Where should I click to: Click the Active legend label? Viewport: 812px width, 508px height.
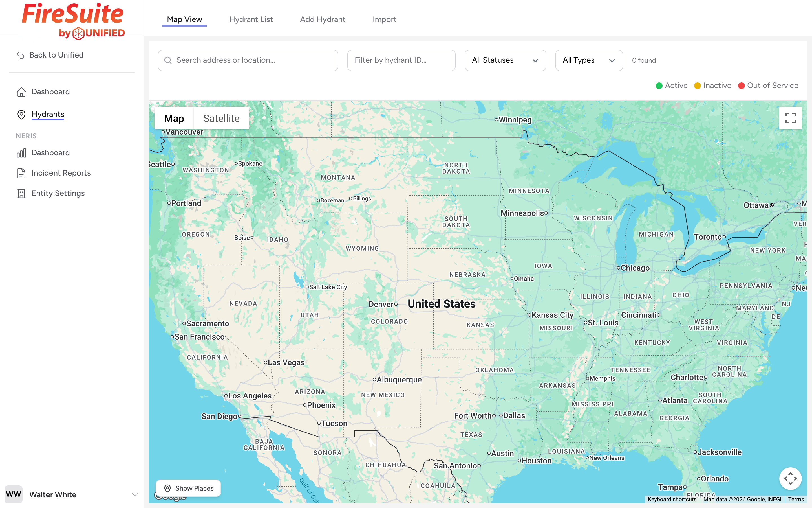click(x=676, y=86)
